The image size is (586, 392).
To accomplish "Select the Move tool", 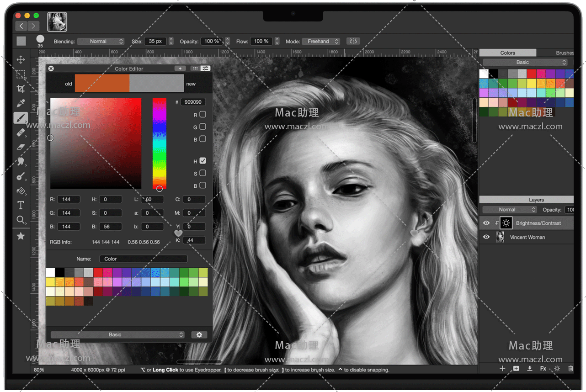I will tap(21, 60).
